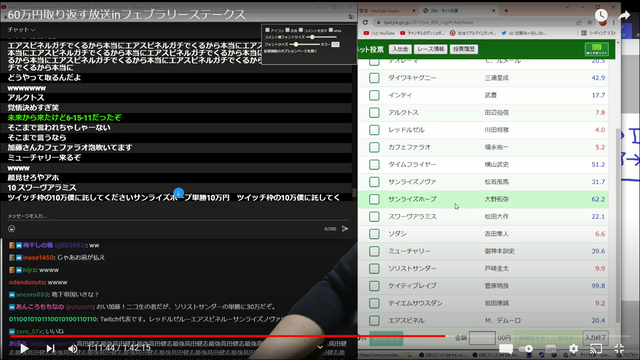This screenshot has width=640, height=360.
Task: Click the chat message input field
Action: pyautogui.click(x=178, y=216)
